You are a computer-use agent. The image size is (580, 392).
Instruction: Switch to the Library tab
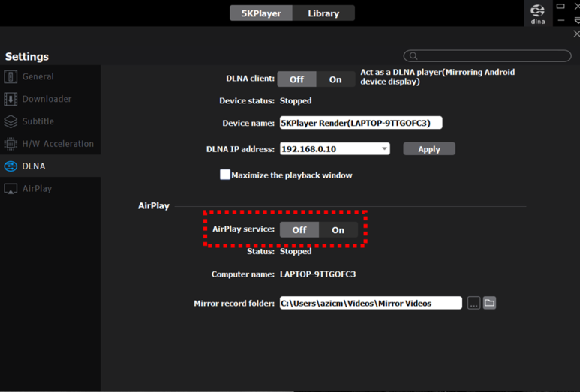323,13
